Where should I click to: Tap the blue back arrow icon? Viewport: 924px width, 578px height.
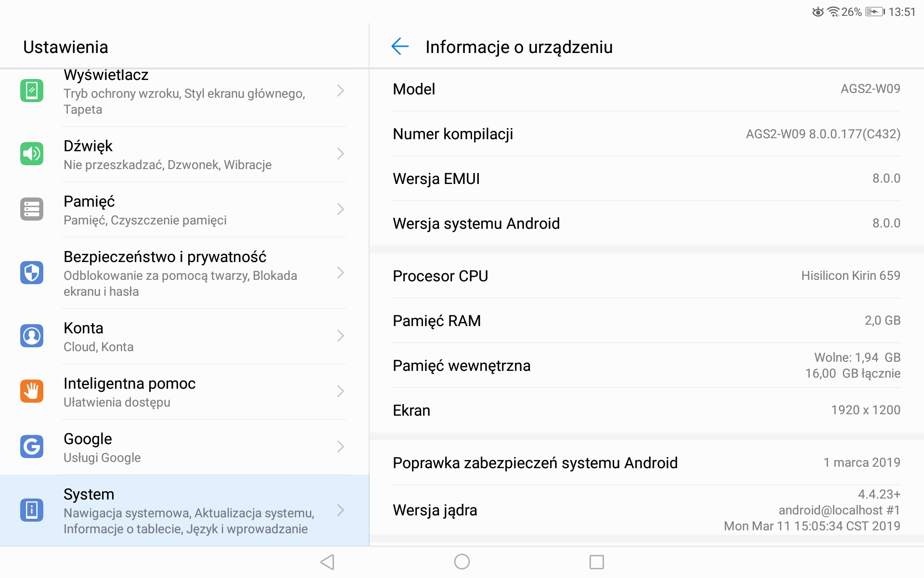(400, 47)
